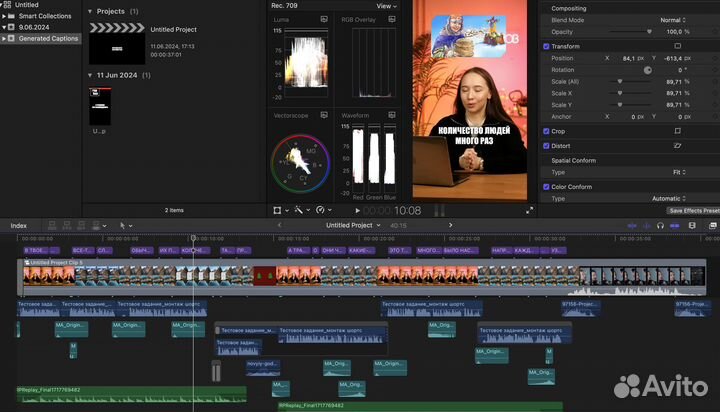
Task: Click the Play button under the viewer
Action: point(358,211)
